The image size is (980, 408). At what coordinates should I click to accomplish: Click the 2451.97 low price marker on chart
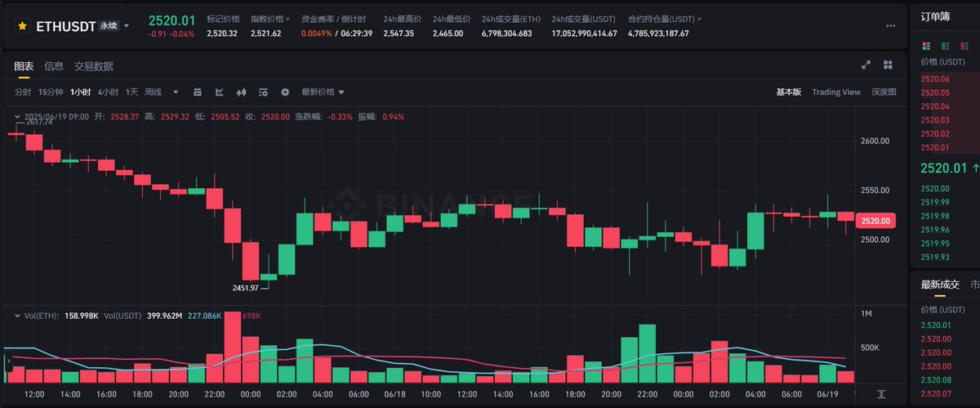tap(245, 288)
